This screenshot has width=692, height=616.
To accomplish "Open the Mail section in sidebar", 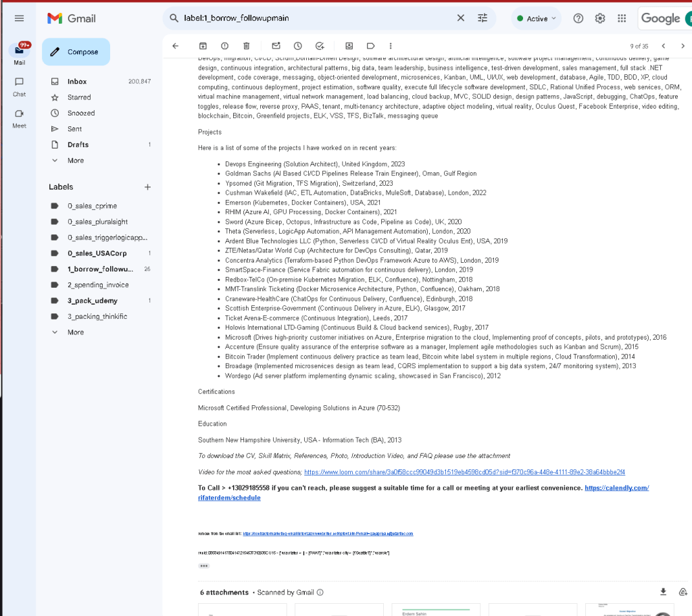I will [x=19, y=54].
